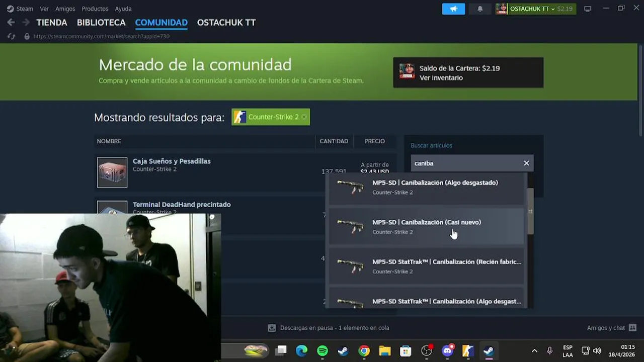Clear the search field with the X
Viewport: 644px width, 362px height.
pyautogui.click(x=526, y=163)
